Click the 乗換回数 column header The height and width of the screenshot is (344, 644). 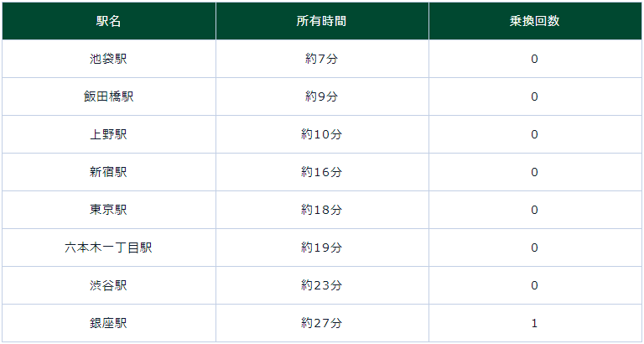coord(534,21)
